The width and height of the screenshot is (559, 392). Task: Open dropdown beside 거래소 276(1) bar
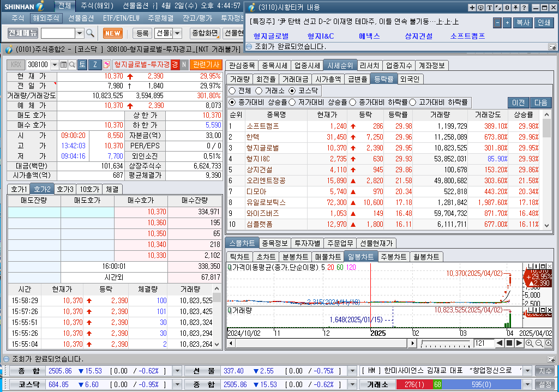(x=527, y=384)
